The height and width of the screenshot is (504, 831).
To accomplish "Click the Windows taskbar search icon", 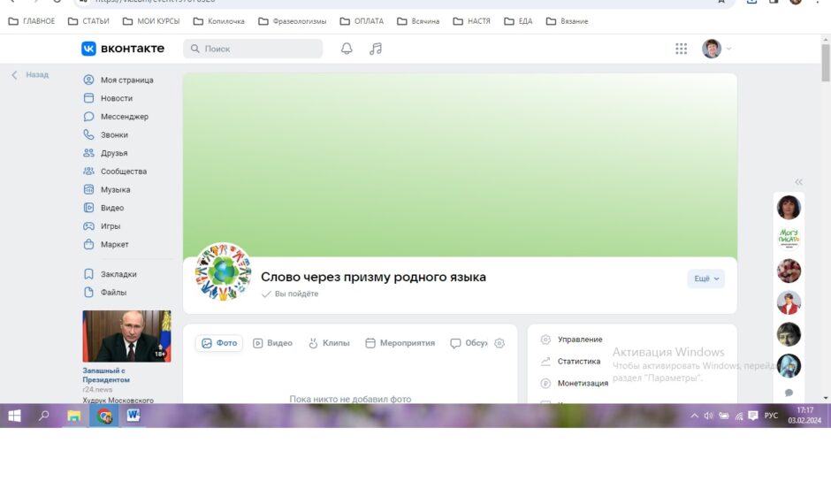I will coord(44,416).
